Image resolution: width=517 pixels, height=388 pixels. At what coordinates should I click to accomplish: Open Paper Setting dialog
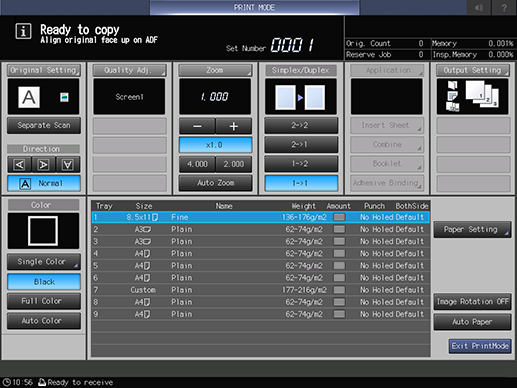tap(472, 229)
